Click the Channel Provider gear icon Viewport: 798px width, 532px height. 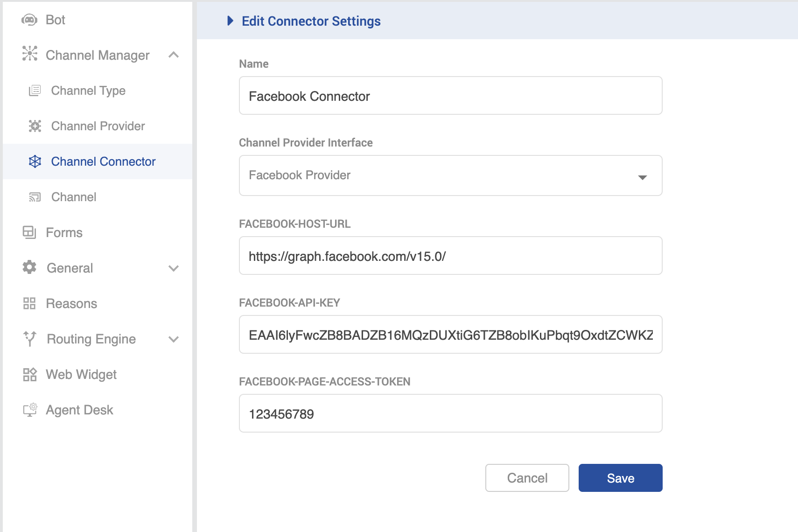35,126
